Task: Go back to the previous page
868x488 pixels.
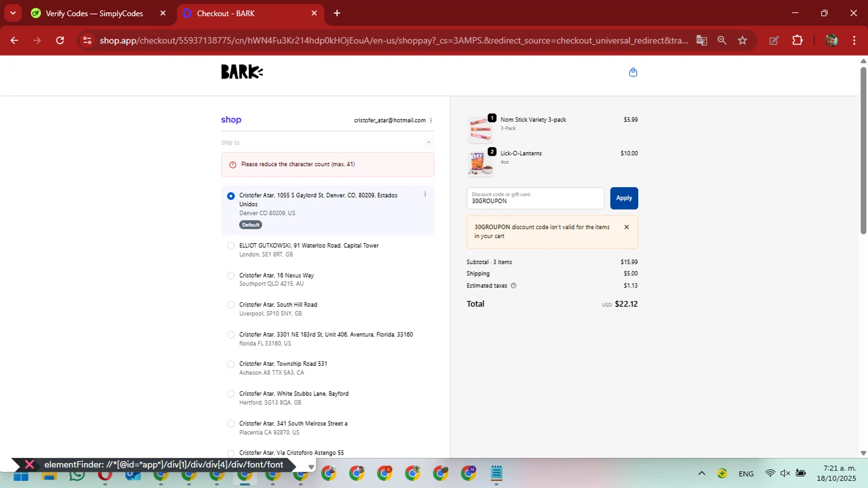Action: click(x=14, y=41)
